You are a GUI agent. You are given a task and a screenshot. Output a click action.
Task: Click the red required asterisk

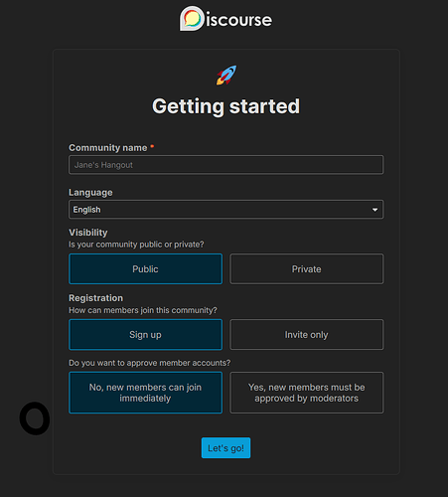tap(152, 146)
